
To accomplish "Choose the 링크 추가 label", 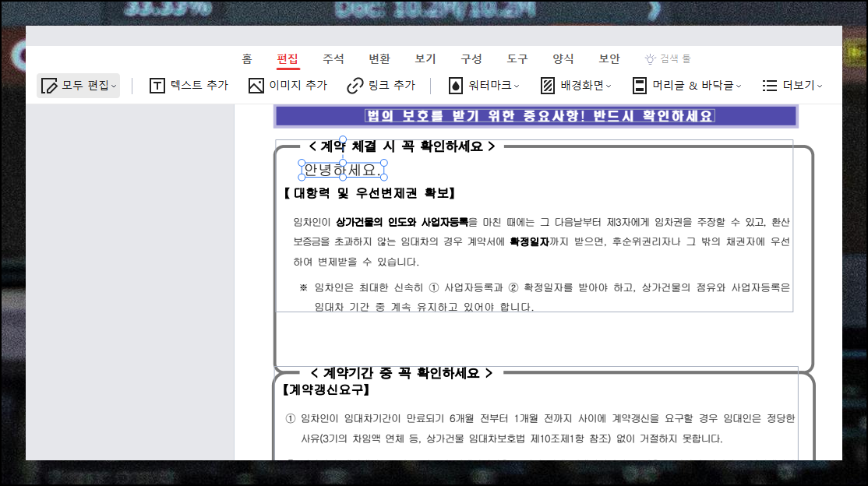I will pyautogui.click(x=392, y=85).
